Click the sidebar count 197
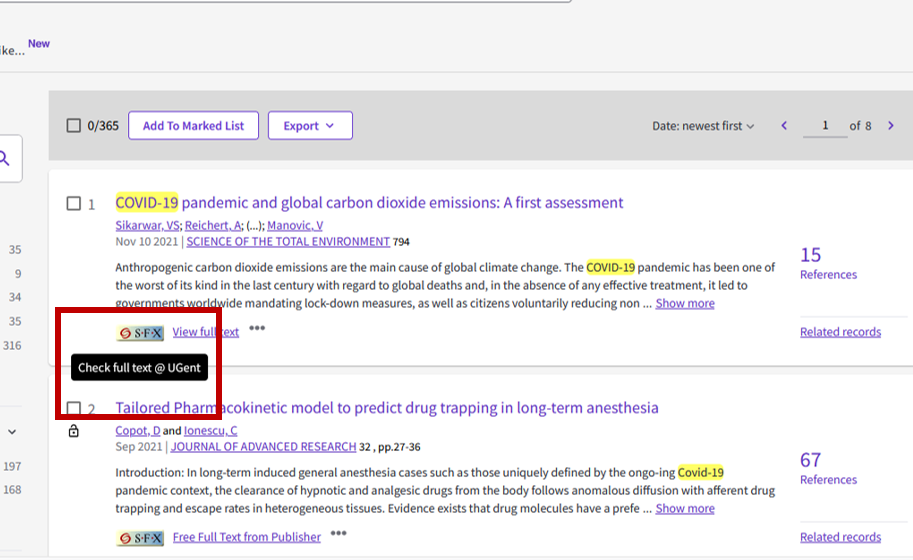The height and width of the screenshot is (560, 913). 12,466
